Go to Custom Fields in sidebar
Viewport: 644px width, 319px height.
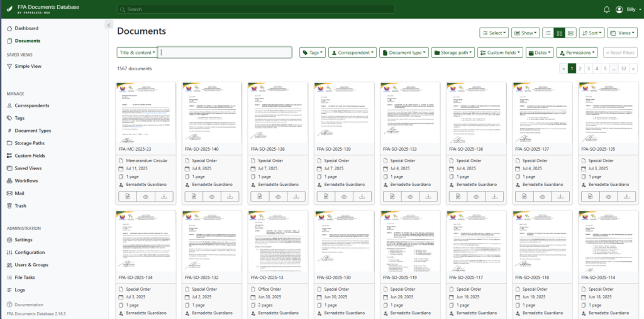[30, 155]
